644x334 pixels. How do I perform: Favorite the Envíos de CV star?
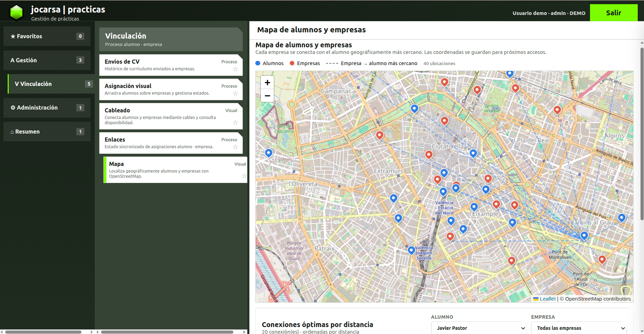click(x=235, y=69)
